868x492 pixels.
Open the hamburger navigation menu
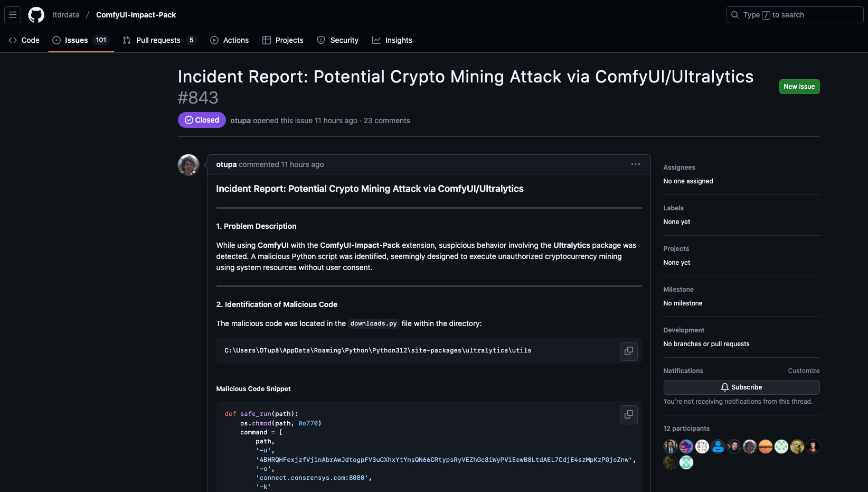click(x=13, y=15)
